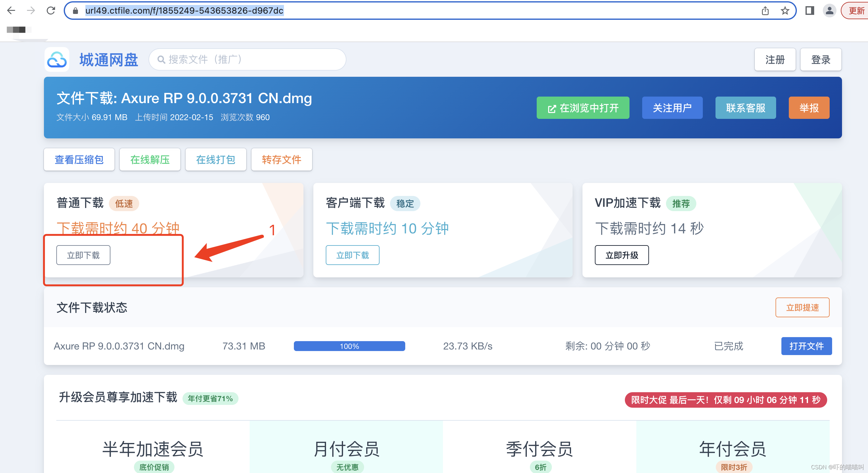868x473 pixels.
Task: Click the orange 举报 report button
Action: pos(809,107)
